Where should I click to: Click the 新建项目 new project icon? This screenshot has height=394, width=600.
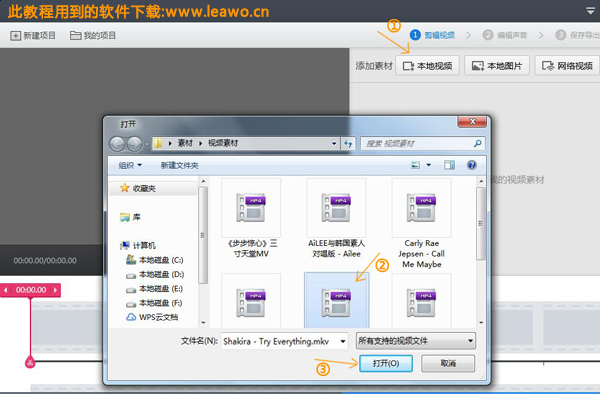(15, 36)
